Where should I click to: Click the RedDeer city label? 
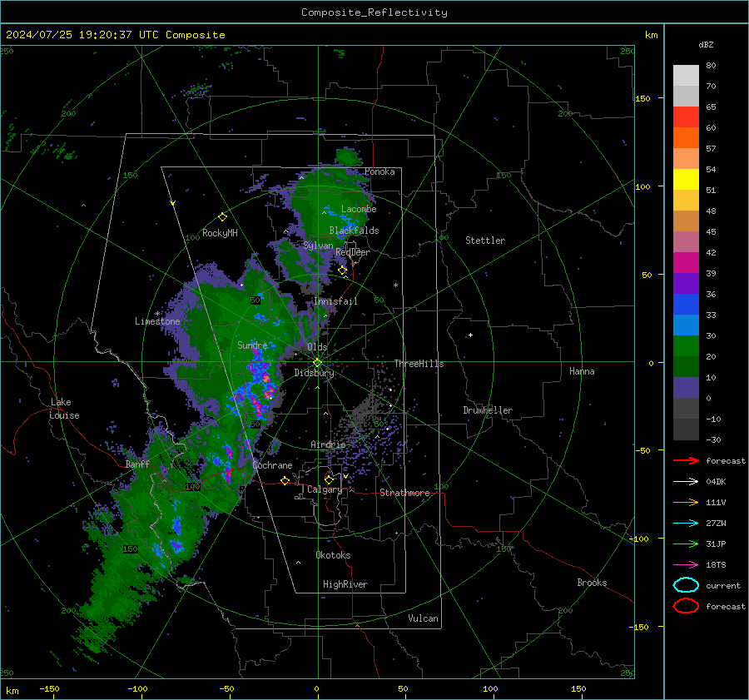tap(353, 252)
